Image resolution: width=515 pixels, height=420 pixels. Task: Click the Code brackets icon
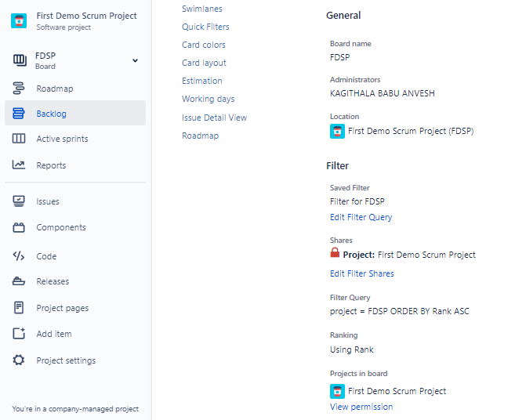(x=19, y=255)
